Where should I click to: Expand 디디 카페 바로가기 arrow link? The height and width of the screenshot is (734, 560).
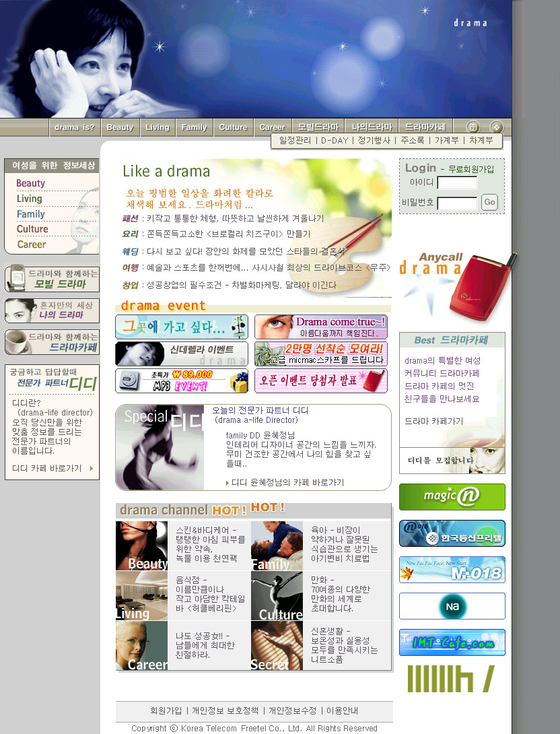(x=53, y=468)
